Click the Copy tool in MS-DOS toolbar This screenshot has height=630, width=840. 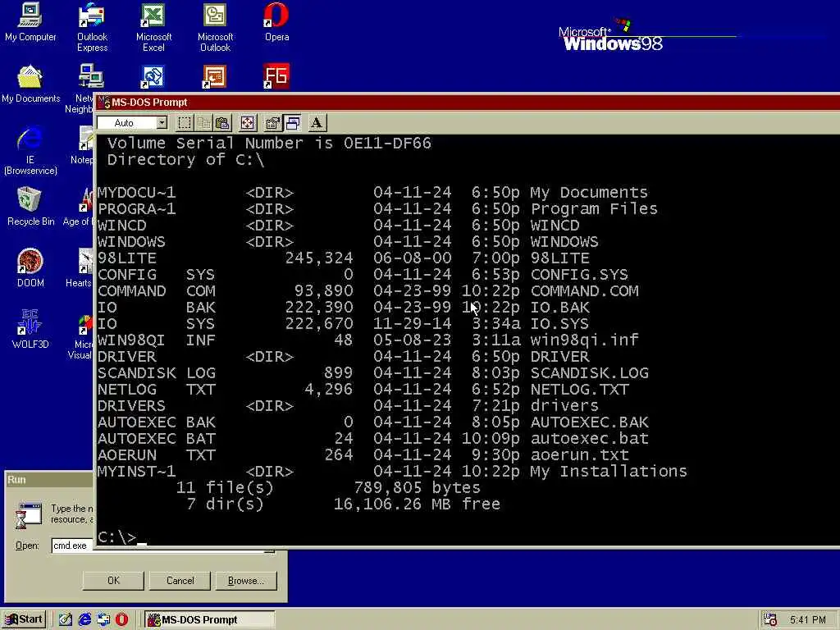pos(204,123)
